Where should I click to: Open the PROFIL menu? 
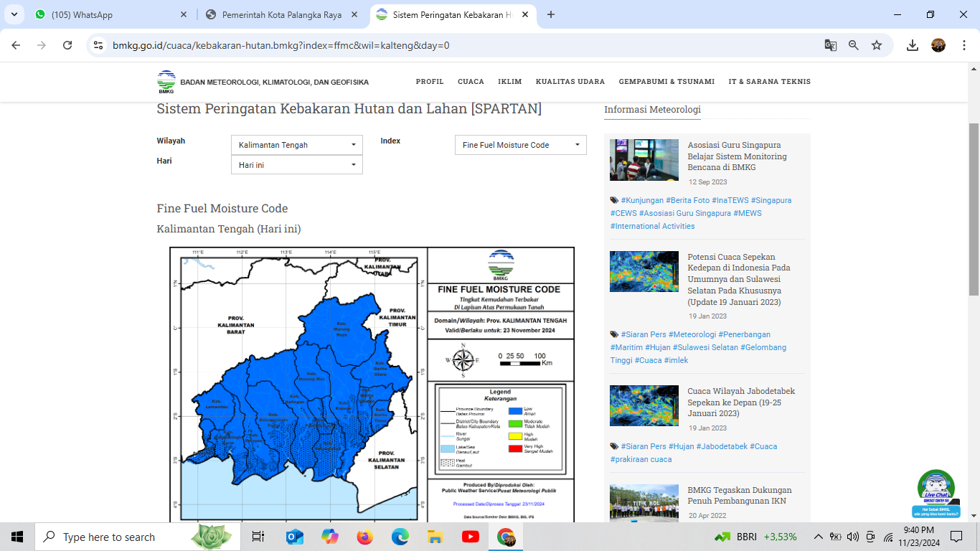pyautogui.click(x=430, y=82)
